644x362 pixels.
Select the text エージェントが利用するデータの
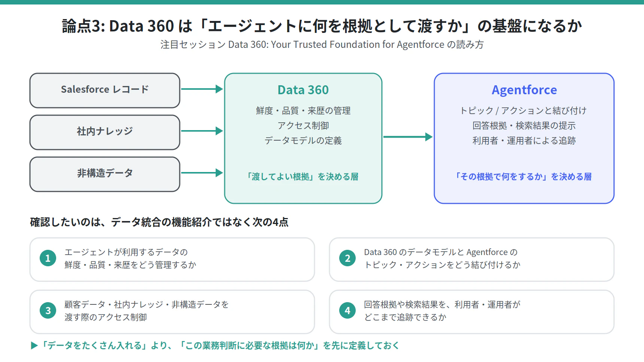126,252
